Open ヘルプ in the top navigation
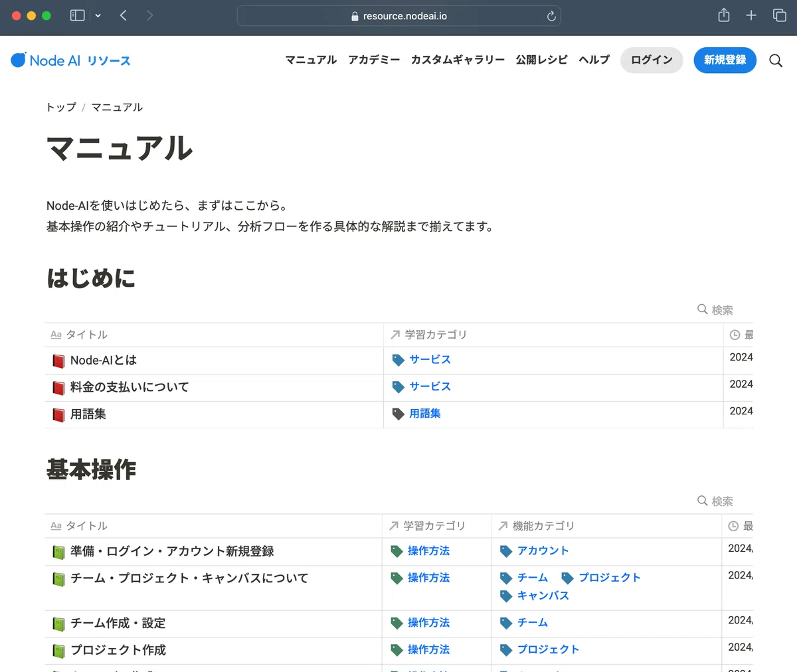Viewport: 797px width, 672px height. point(594,60)
